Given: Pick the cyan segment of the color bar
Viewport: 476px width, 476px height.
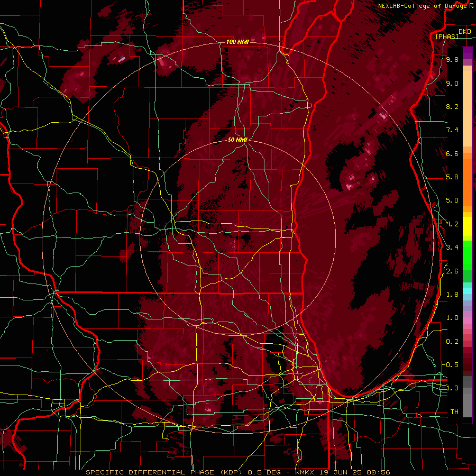Looking at the screenshot, I should tap(467, 290).
